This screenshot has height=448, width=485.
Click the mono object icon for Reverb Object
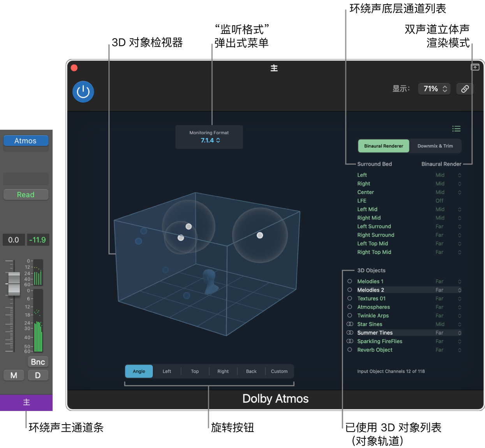point(349,350)
